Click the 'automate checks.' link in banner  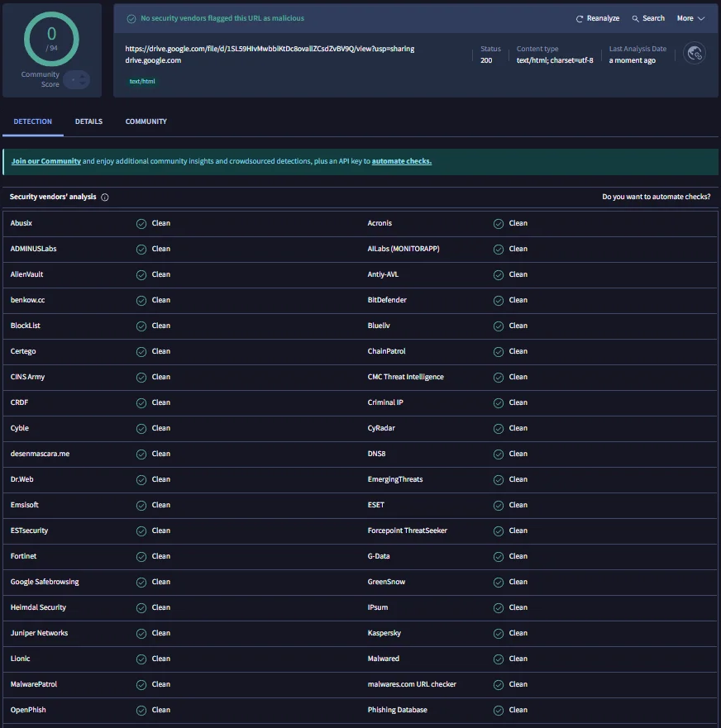[x=401, y=161]
